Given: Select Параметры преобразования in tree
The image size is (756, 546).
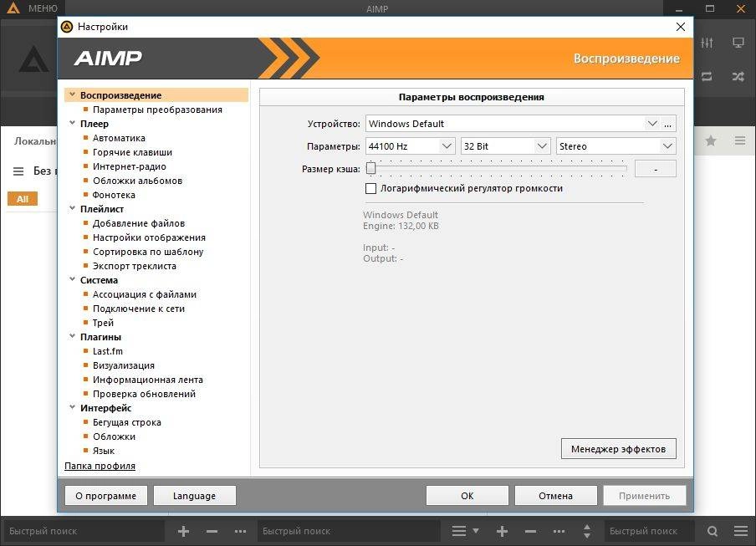Looking at the screenshot, I should point(157,110).
